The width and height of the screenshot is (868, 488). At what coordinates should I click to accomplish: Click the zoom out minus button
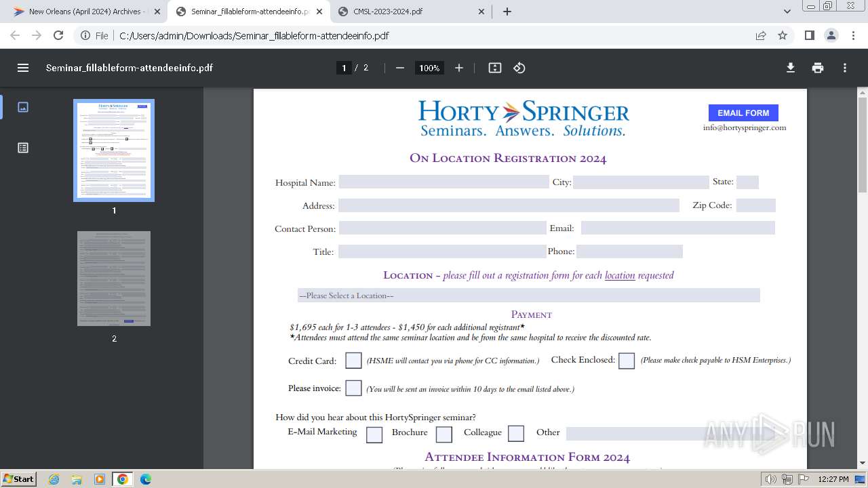click(400, 68)
